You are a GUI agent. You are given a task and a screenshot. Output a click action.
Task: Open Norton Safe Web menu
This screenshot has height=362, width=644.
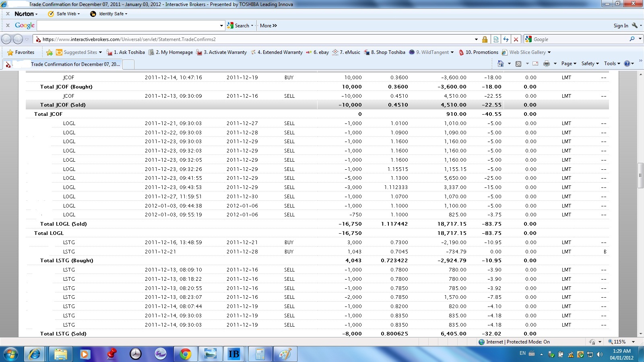tap(64, 14)
